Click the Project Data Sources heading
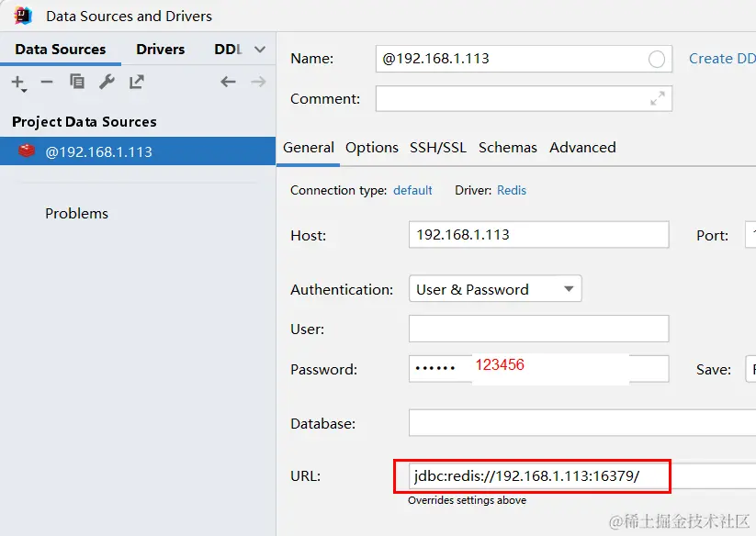756x536 pixels. click(85, 122)
